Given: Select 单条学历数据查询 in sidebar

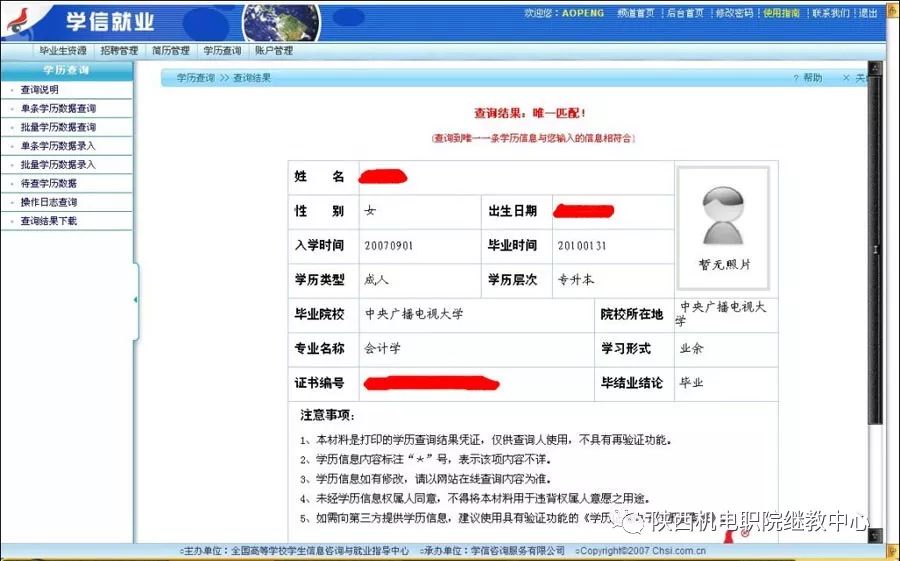Looking at the screenshot, I should (x=58, y=109).
